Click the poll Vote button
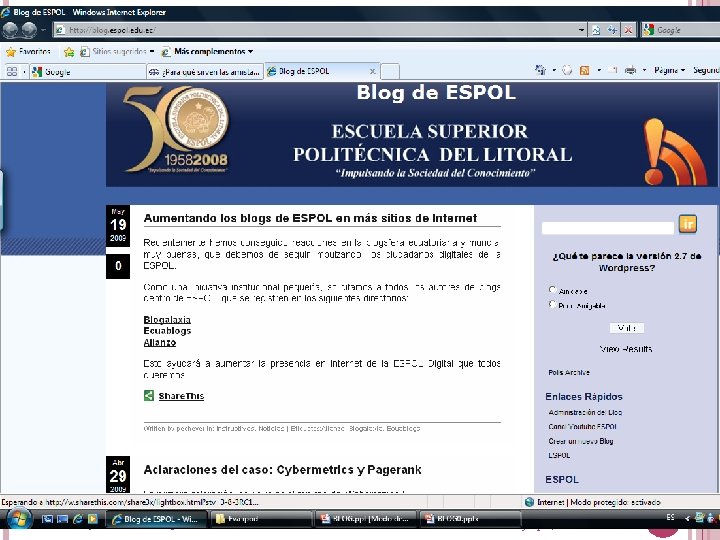Image resolution: width=720 pixels, height=540 pixels. point(627,328)
